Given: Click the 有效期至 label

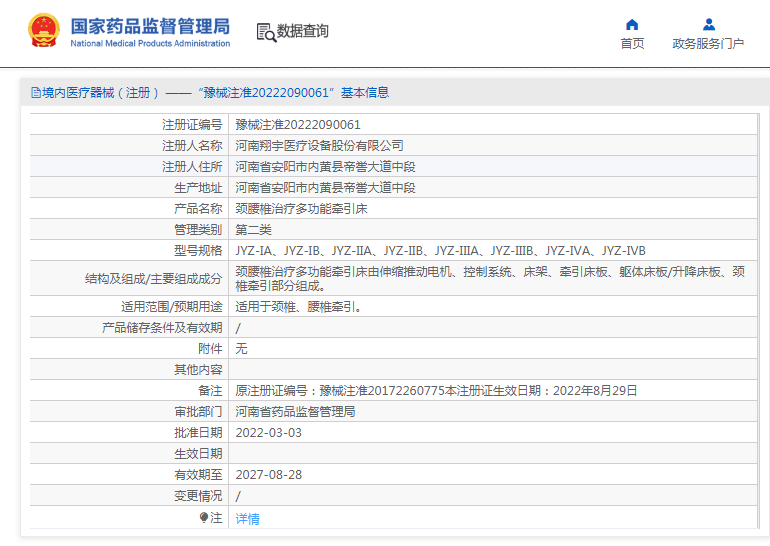Looking at the screenshot, I should [198, 475].
